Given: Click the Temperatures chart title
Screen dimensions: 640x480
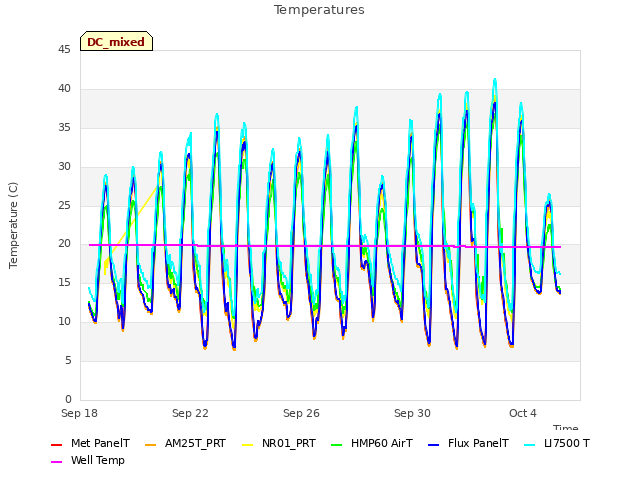Looking at the screenshot, I should tap(319, 10).
